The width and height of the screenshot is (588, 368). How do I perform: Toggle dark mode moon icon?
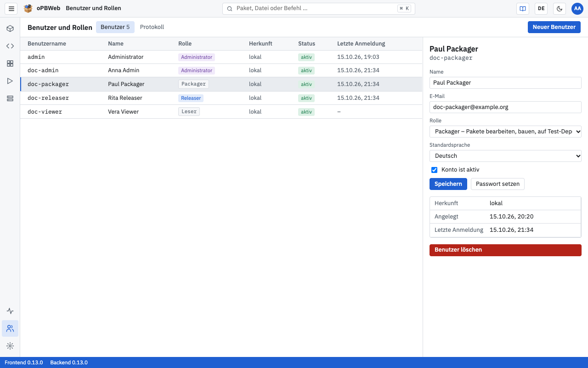point(560,8)
